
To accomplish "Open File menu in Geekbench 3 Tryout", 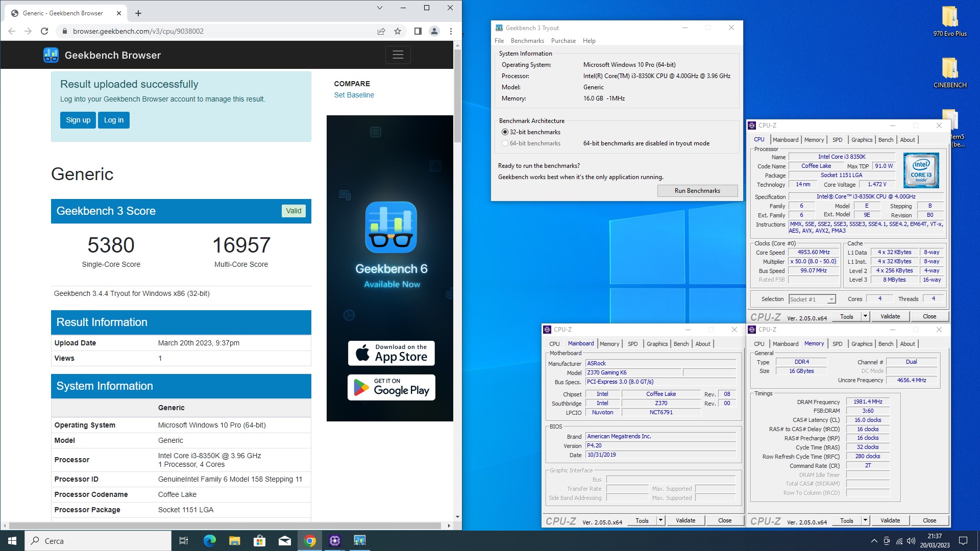I will pos(499,41).
